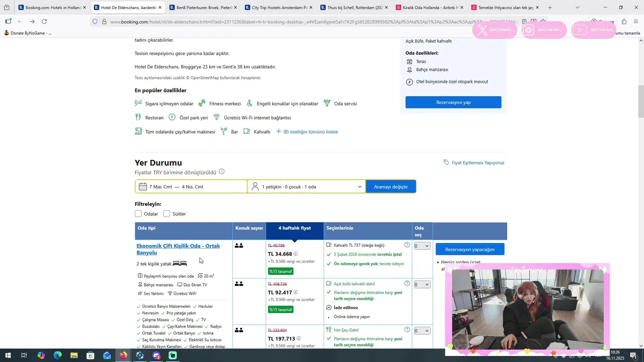This screenshot has width=644, height=362.
Task: Click the calendar icon in date field
Action: tap(143, 187)
